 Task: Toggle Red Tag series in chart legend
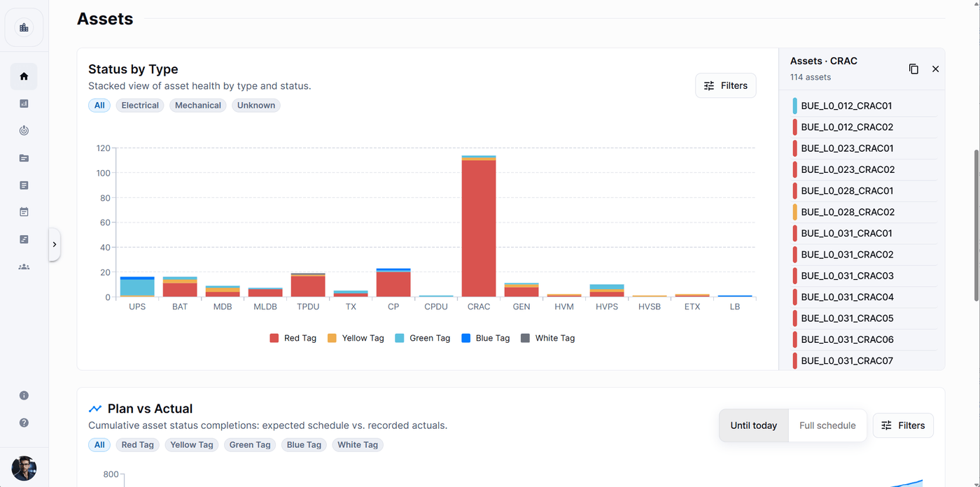(x=293, y=338)
